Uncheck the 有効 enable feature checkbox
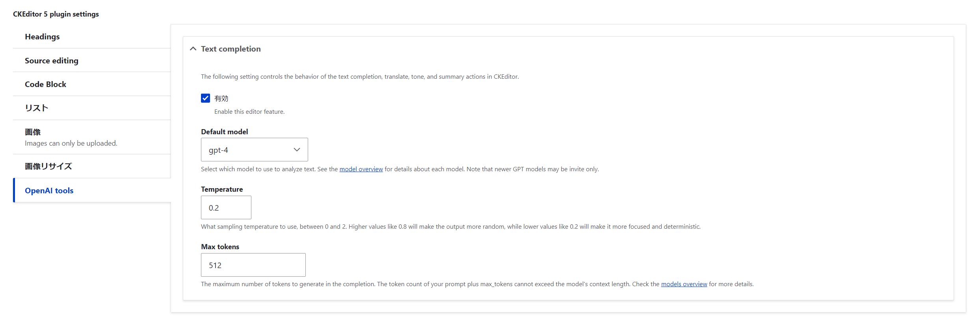 pyautogui.click(x=205, y=98)
